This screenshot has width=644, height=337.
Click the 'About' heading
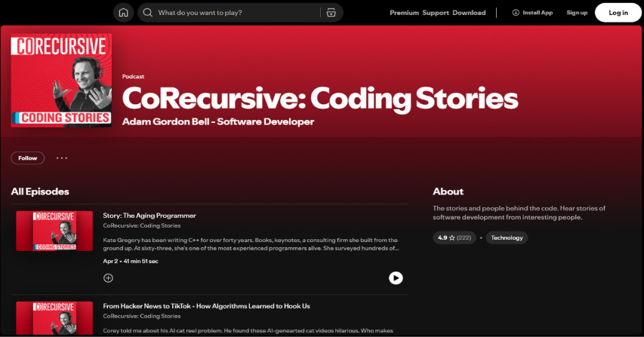pyautogui.click(x=448, y=191)
